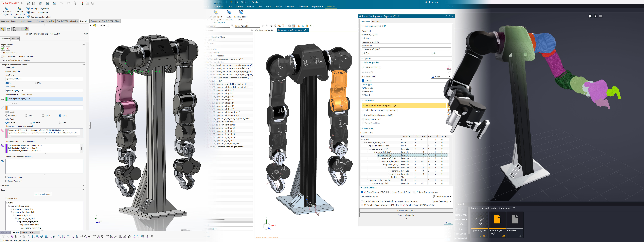Click the GUID Sanitizer tool in NX
Viewport: 644px width, 242px height.
(229, 15)
